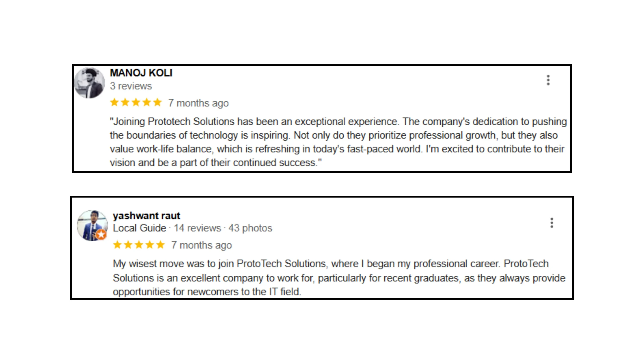Screen dimensions: 644x364
Task: Select MANOJ KOLI's profile picture
Action: (x=89, y=83)
